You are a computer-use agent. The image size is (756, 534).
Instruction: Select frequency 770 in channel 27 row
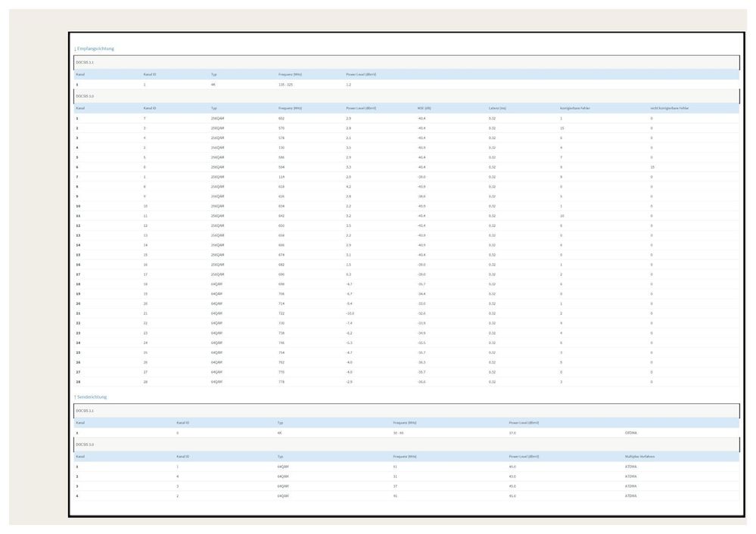click(282, 372)
